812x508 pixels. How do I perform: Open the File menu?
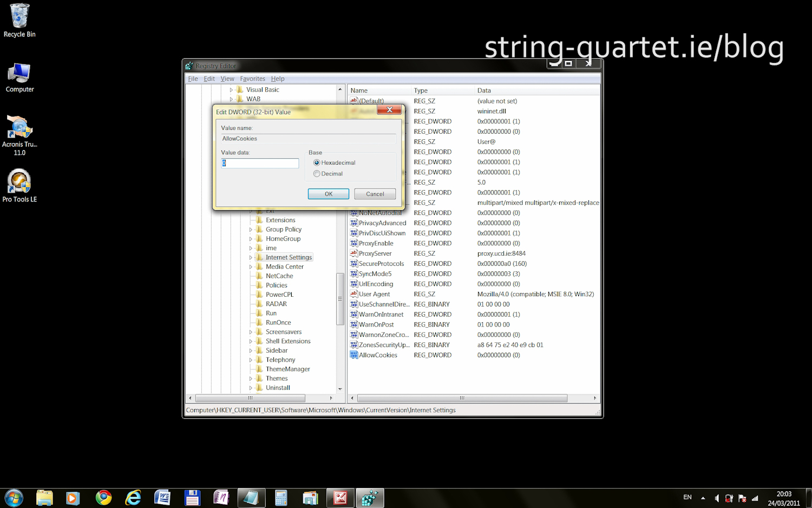[193, 79]
